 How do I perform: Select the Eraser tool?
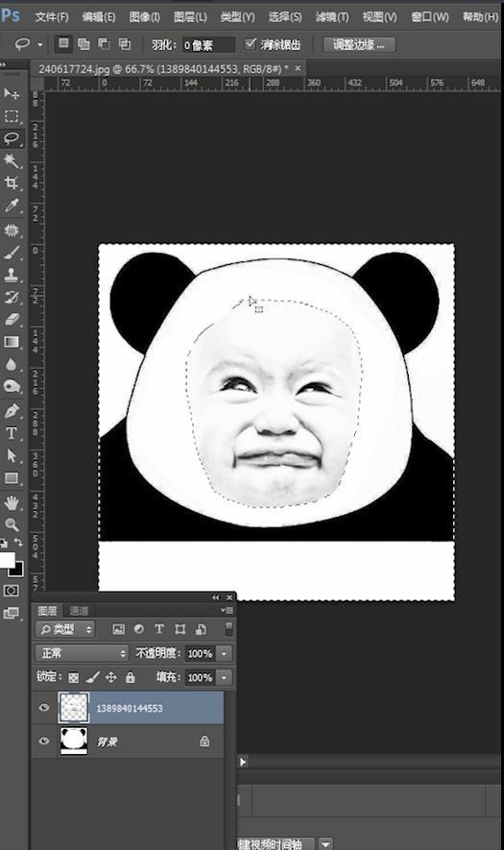(12, 319)
